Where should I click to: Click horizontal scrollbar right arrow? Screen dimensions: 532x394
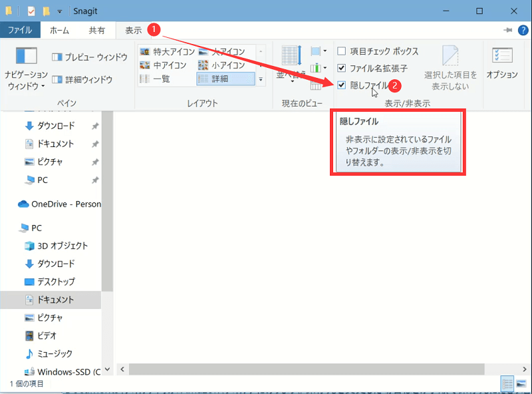coord(525,369)
